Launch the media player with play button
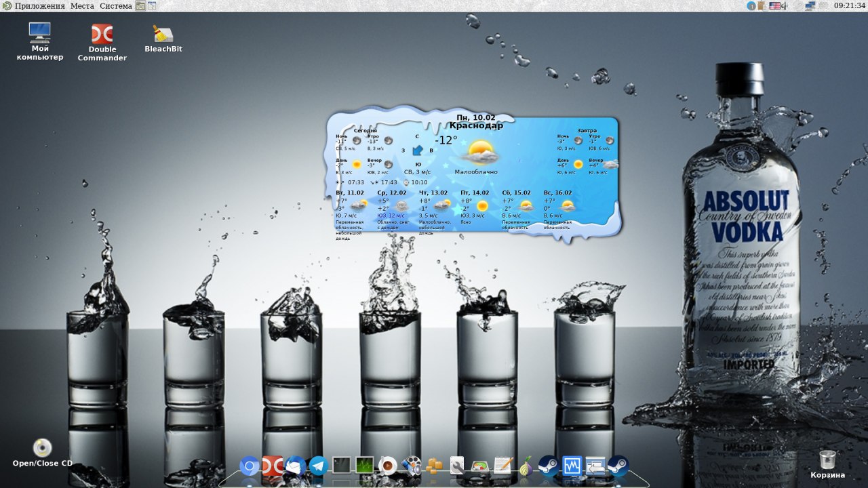This screenshot has height=488, width=868. pyautogui.click(x=388, y=466)
